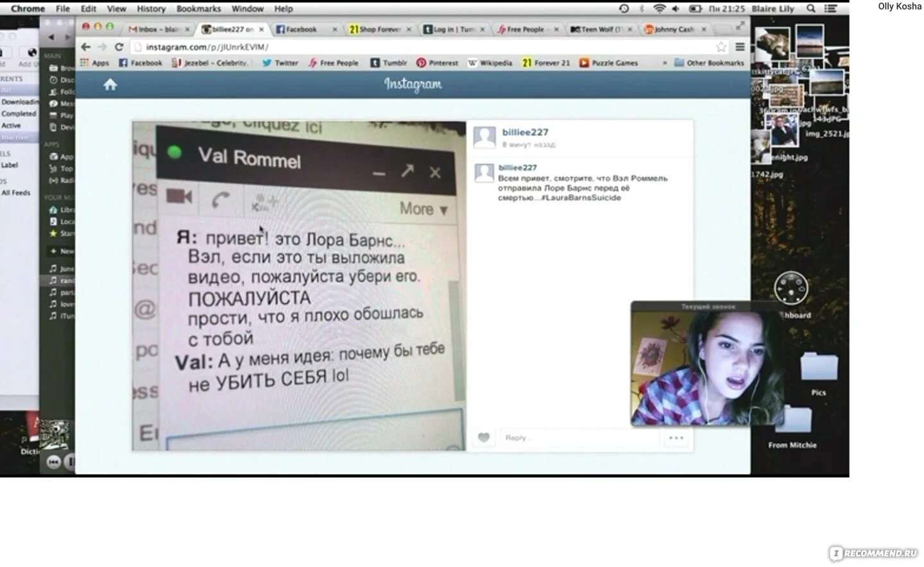Switch to Johnny Cash tab
The image size is (924, 567).
click(674, 30)
